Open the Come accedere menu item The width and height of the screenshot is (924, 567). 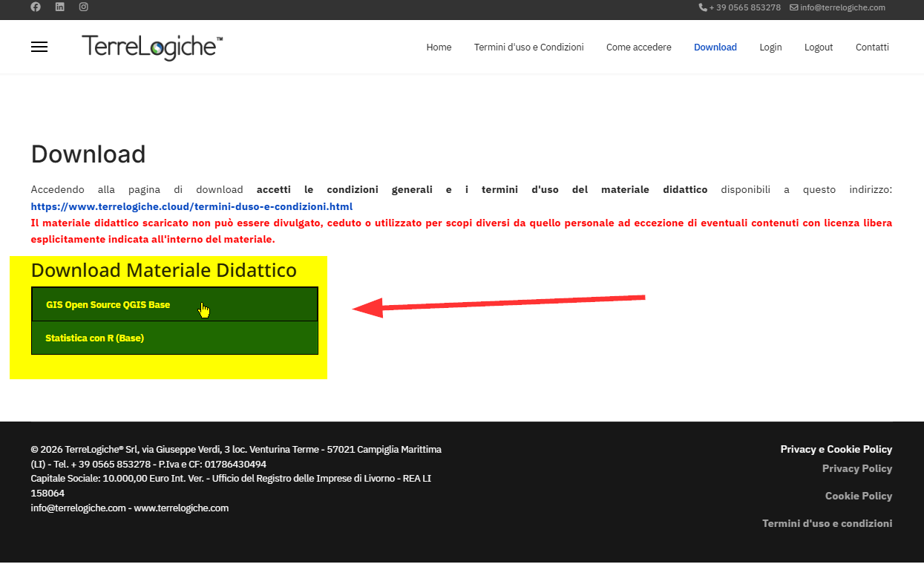pyautogui.click(x=639, y=47)
